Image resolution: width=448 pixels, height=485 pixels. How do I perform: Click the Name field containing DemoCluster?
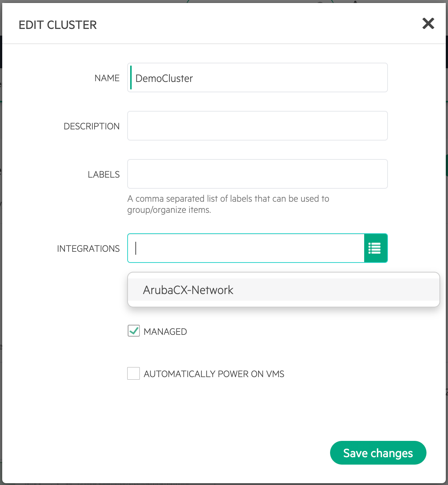click(257, 77)
